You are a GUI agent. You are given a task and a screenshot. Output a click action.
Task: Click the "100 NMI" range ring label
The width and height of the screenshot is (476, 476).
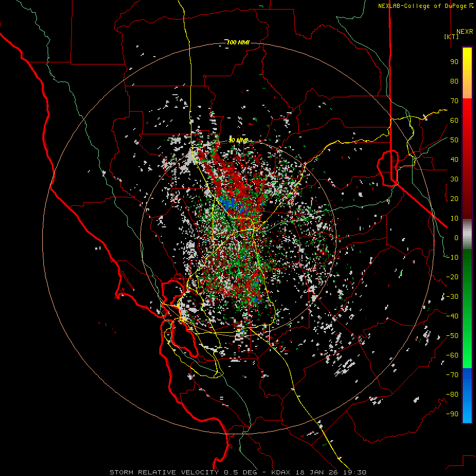(x=237, y=42)
